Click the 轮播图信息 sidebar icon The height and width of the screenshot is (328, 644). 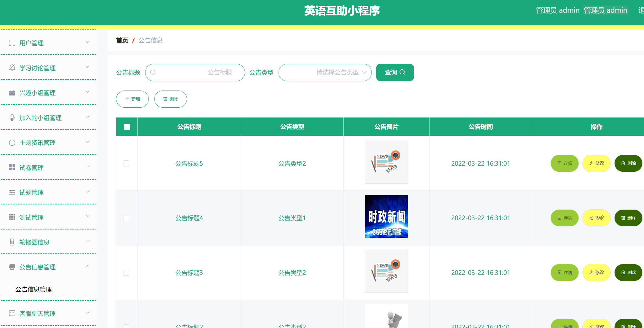(12, 242)
